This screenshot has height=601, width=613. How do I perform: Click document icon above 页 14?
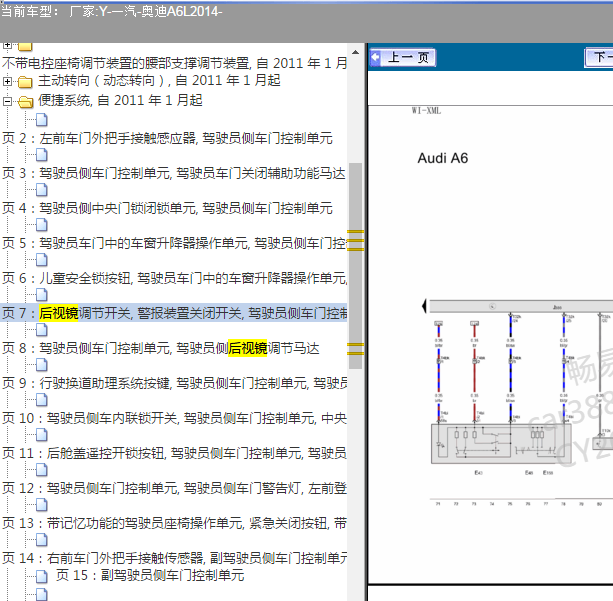42,540
